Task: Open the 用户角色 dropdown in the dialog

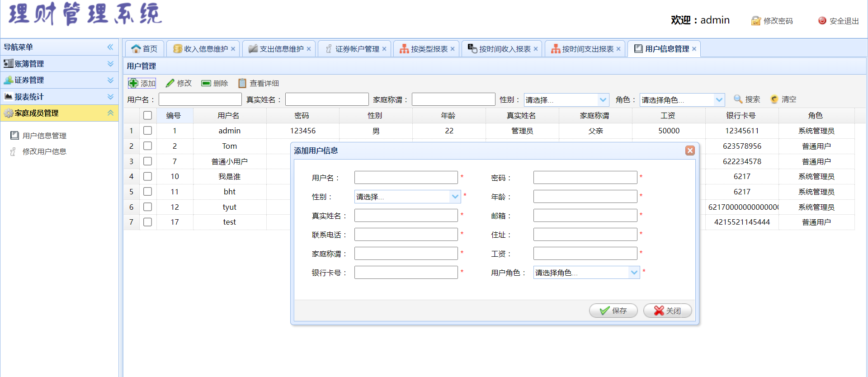Action: pyautogui.click(x=634, y=273)
